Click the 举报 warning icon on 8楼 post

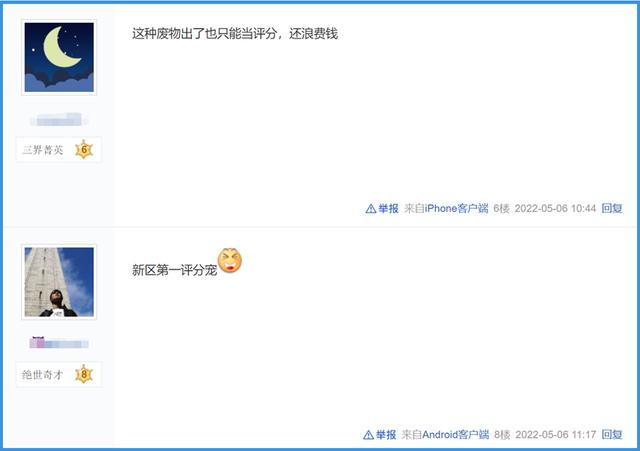tap(368, 435)
